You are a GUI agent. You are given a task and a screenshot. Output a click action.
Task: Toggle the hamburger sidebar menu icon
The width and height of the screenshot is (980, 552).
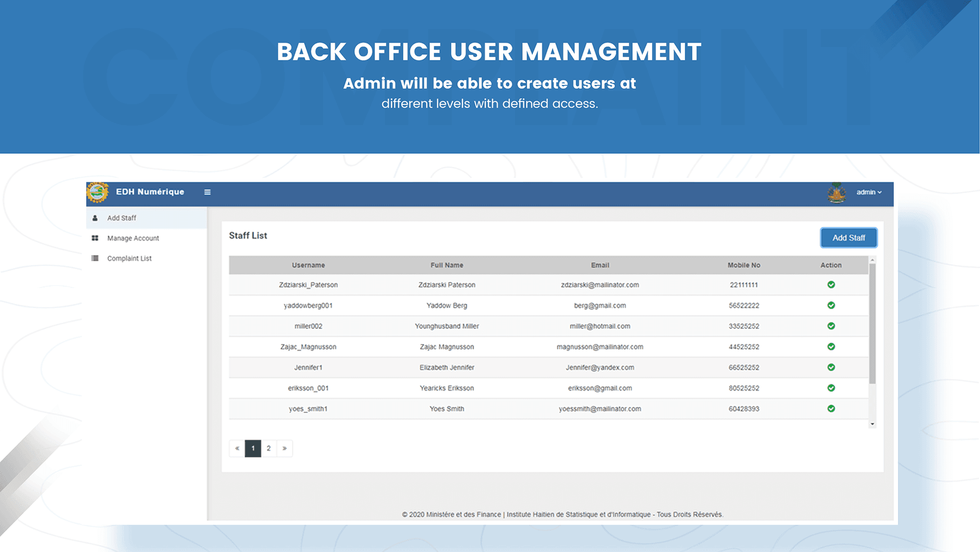click(x=207, y=192)
